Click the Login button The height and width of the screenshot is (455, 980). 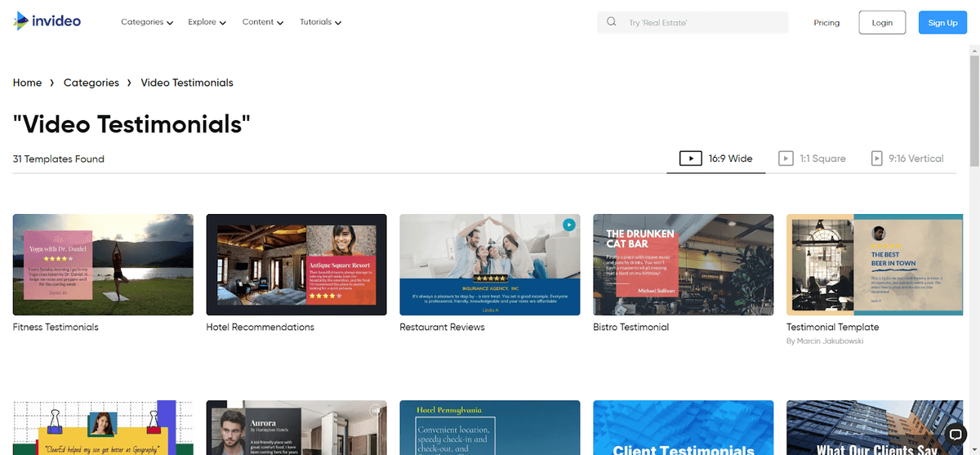coord(882,23)
